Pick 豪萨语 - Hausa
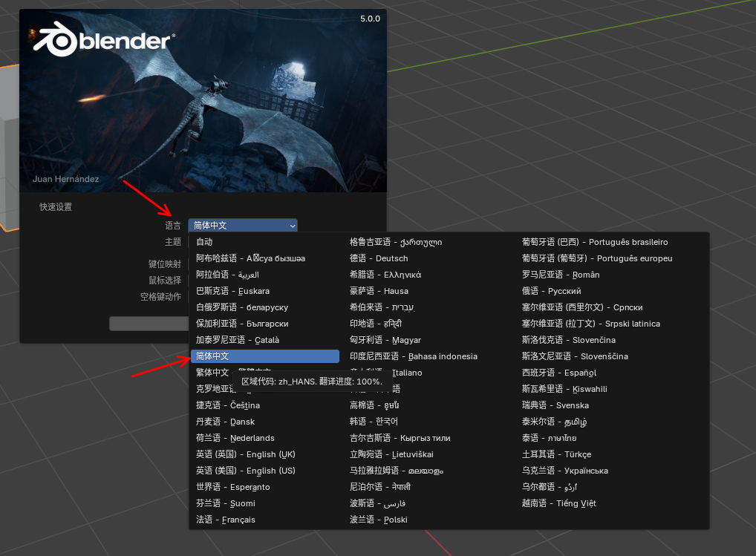Image resolution: width=756 pixels, height=556 pixels. [429, 291]
